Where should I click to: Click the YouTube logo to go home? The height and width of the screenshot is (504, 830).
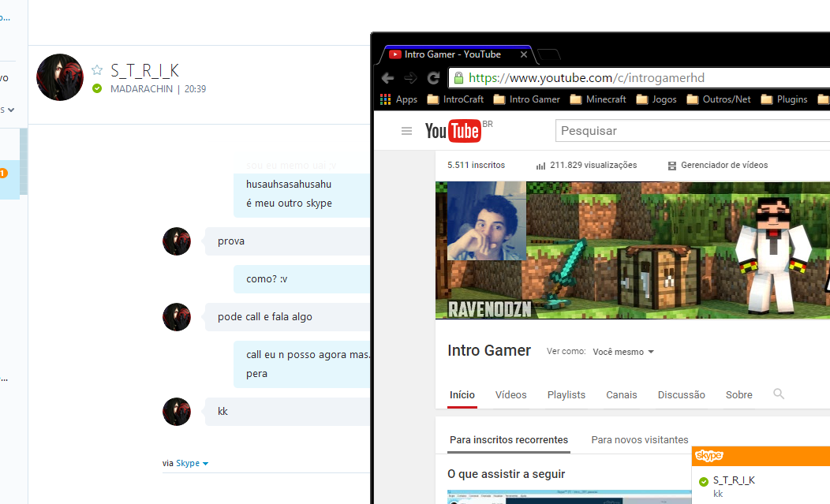453,131
